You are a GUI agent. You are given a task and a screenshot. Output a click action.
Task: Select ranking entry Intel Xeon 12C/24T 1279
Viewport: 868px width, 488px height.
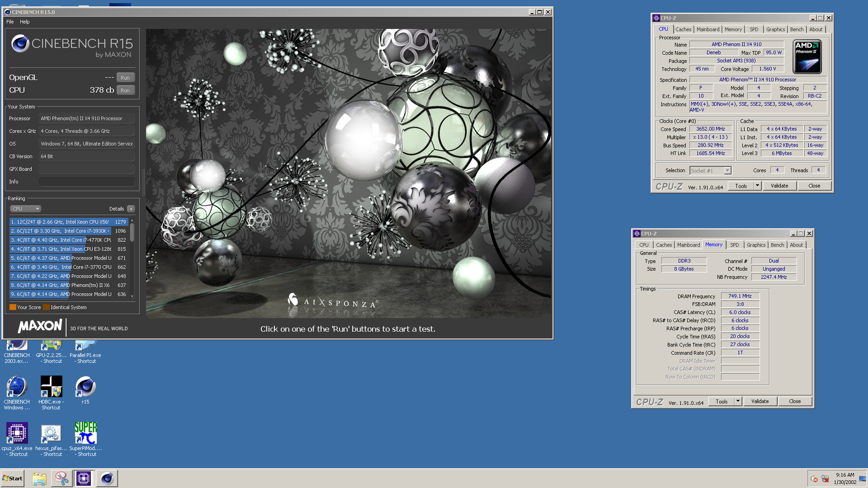[69, 222]
